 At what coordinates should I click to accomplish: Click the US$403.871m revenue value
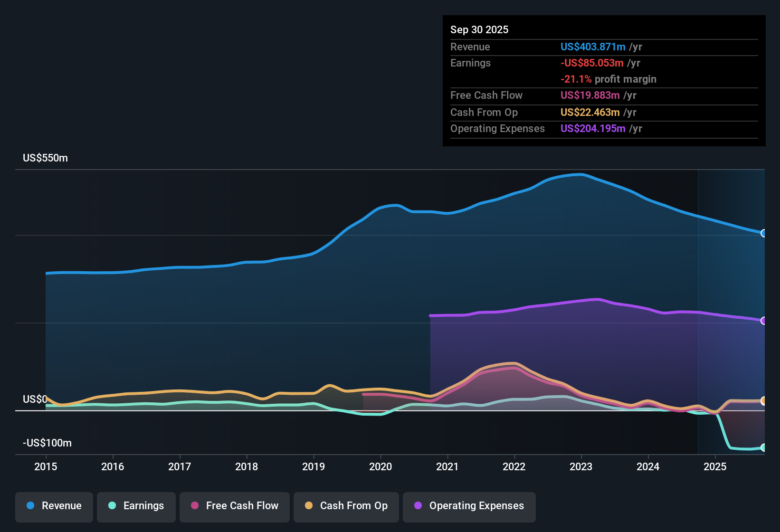point(592,47)
